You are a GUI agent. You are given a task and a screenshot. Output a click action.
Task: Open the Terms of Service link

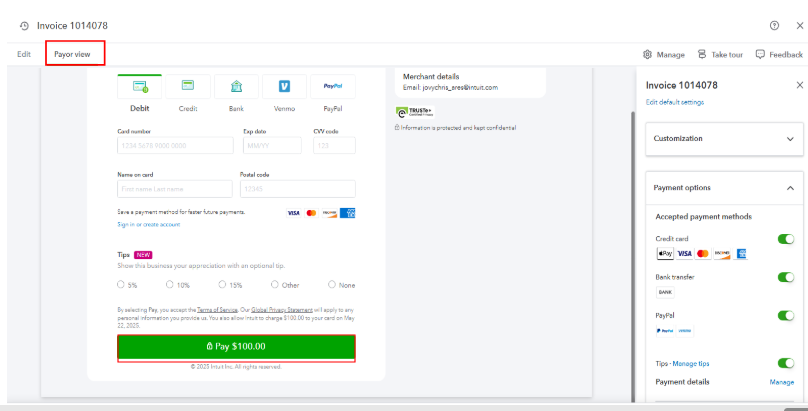click(217, 310)
